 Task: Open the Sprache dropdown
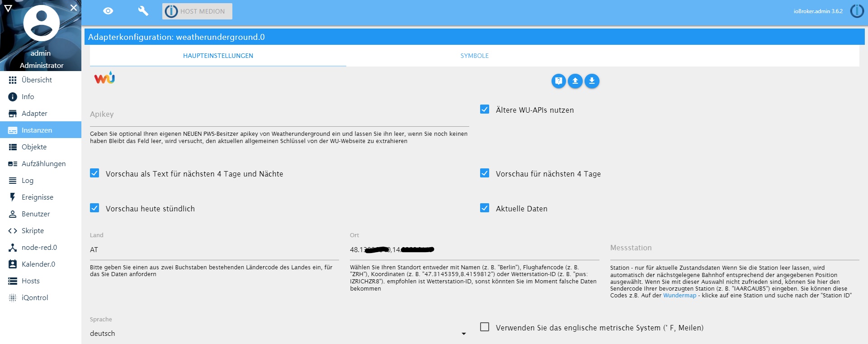pyautogui.click(x=279, y=334)
